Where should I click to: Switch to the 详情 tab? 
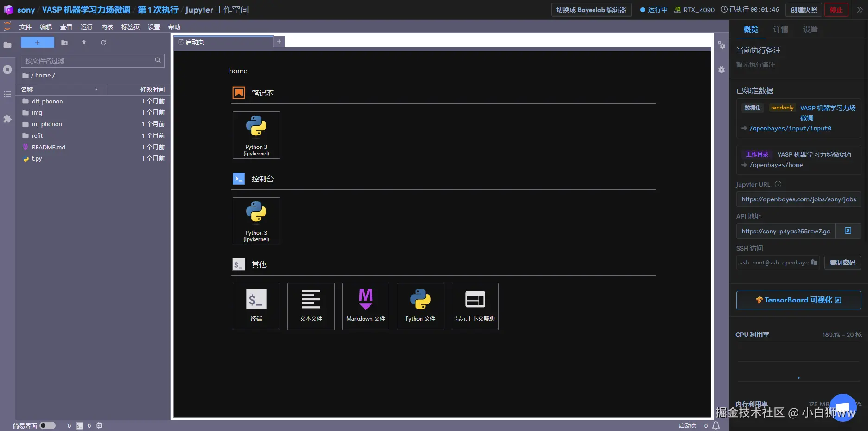781,30
